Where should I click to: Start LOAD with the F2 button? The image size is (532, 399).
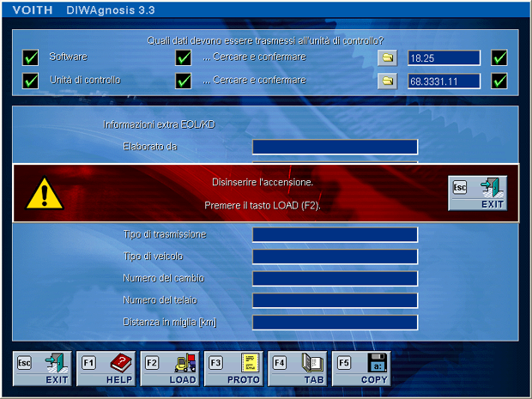click(x=170, y=368)
